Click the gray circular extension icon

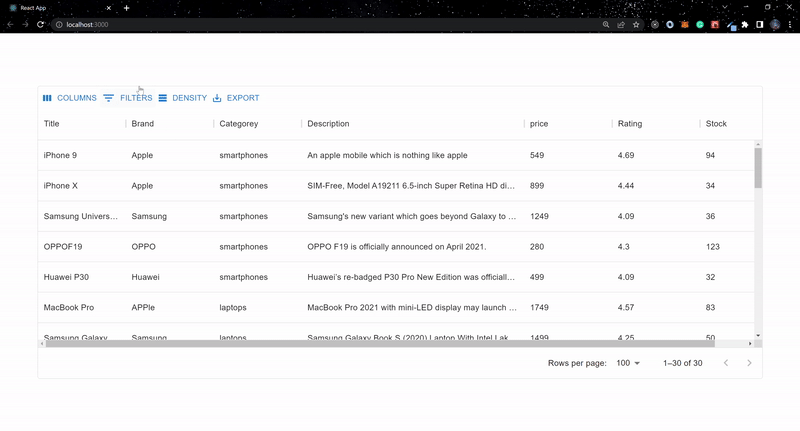(x=655, y=24)
